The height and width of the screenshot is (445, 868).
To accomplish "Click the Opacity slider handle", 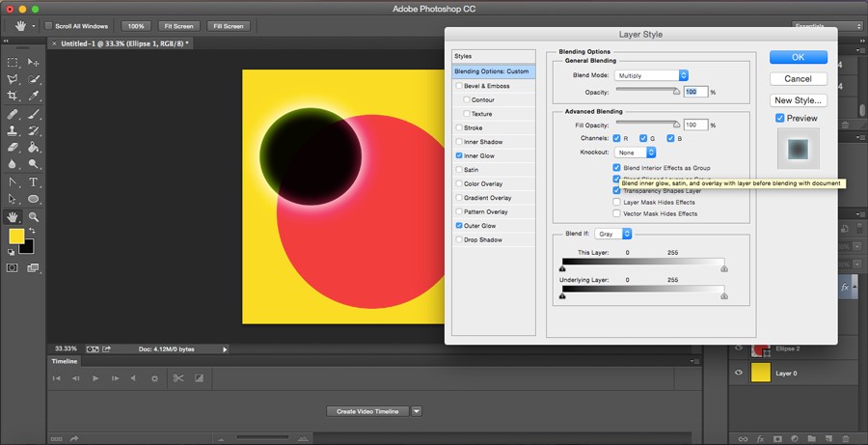I will [x=676, y=92].
